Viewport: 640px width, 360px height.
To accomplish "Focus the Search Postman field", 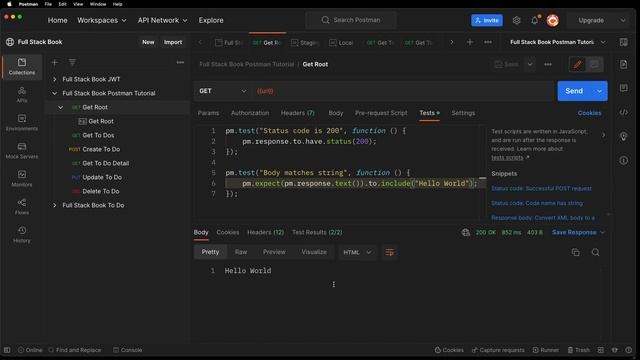I will 351,20.
